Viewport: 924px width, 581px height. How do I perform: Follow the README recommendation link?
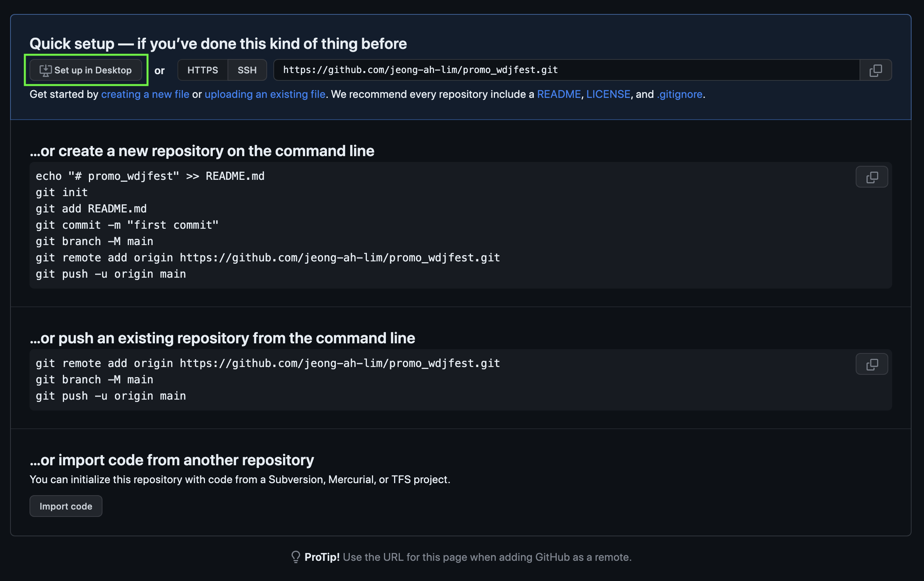(x=559, y=94)
